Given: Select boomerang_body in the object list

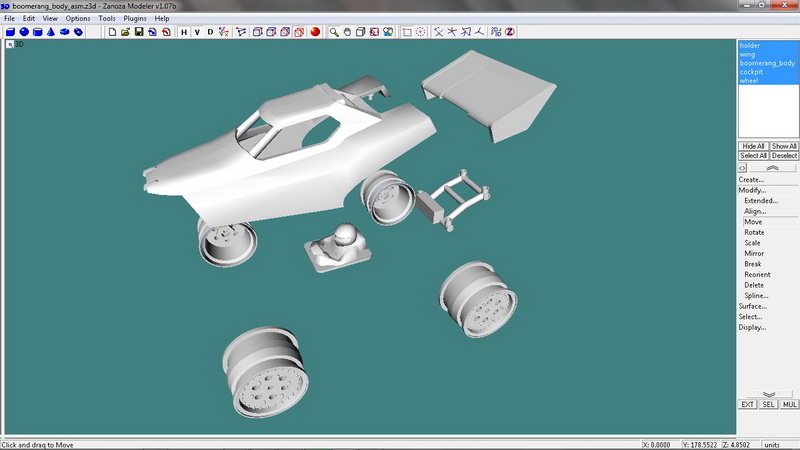Looking at the screenshot, I should [767, 63].
